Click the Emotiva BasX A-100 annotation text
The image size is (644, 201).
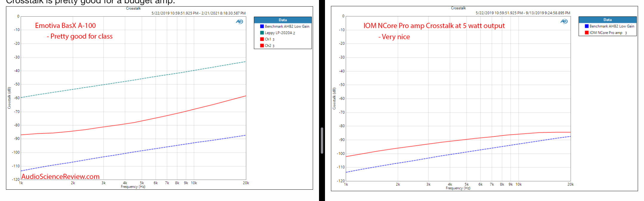[x=65, y=26]
